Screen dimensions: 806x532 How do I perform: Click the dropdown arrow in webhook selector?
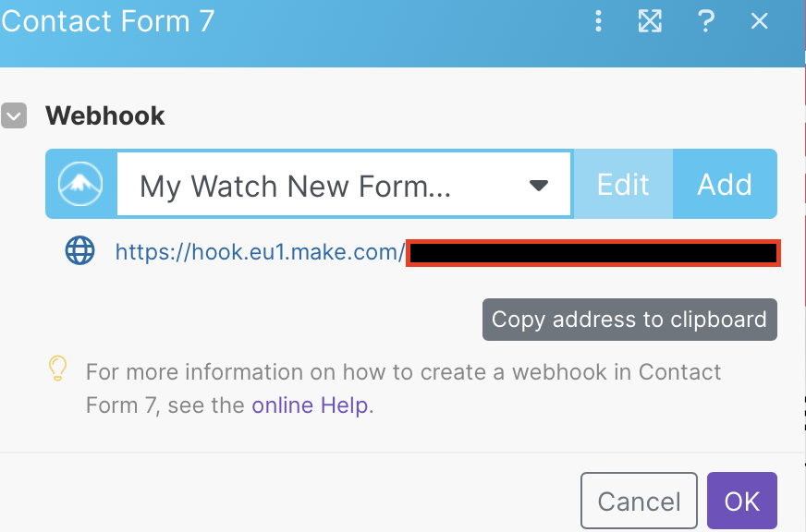[x=538, y=186]
